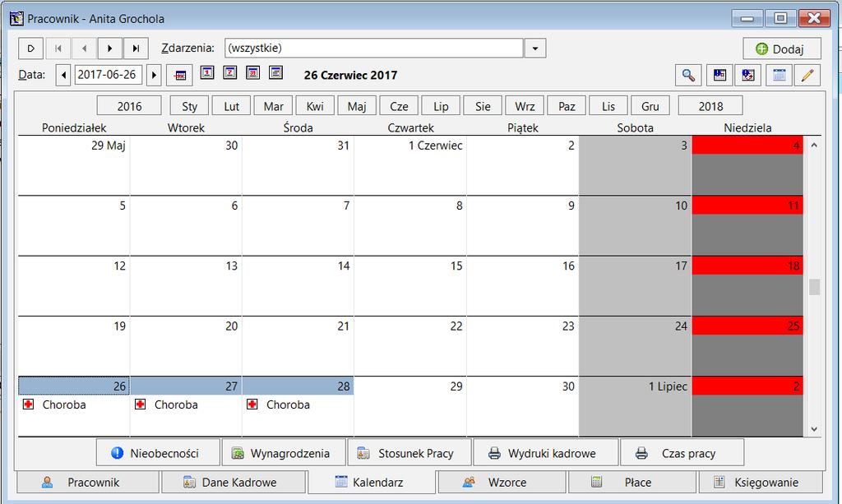Open Wydruki kadrowe printouts

546,452
